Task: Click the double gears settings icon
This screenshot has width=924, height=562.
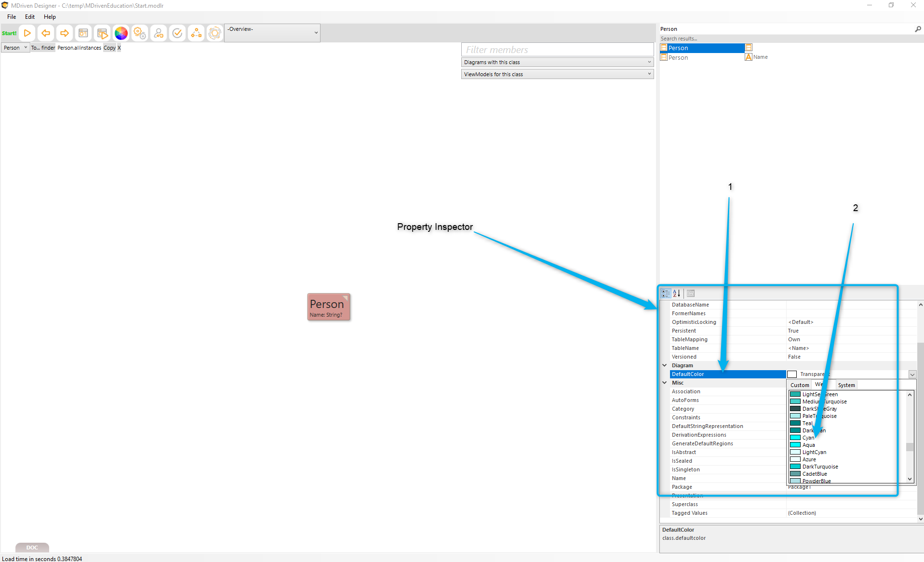Action: (140, 33)
